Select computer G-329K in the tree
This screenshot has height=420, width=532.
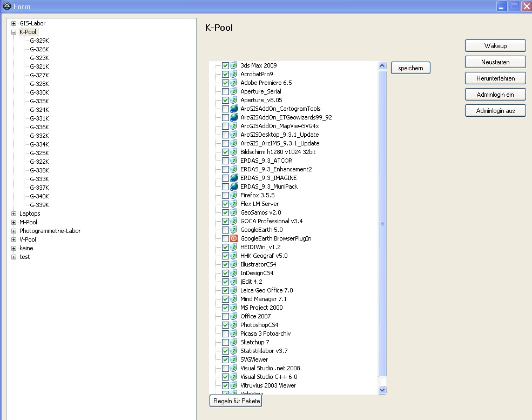click(x=39, y=41)
